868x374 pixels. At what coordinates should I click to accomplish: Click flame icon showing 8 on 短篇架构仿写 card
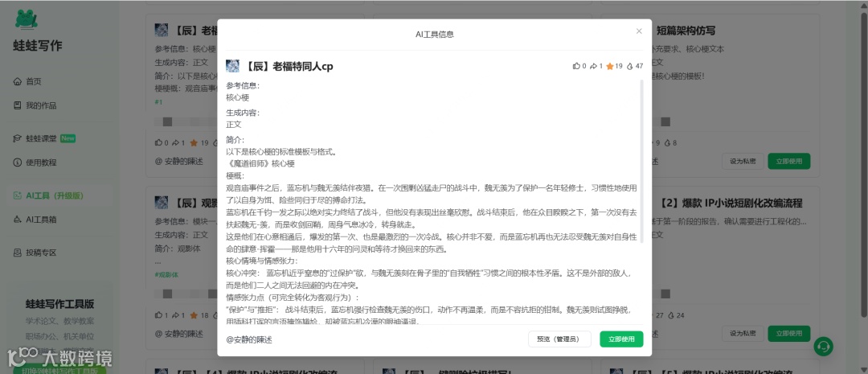click(x=668, y=142)
